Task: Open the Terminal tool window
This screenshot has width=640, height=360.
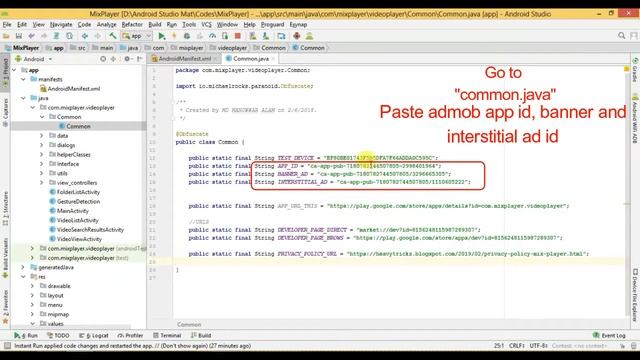Action: [167, 336]
